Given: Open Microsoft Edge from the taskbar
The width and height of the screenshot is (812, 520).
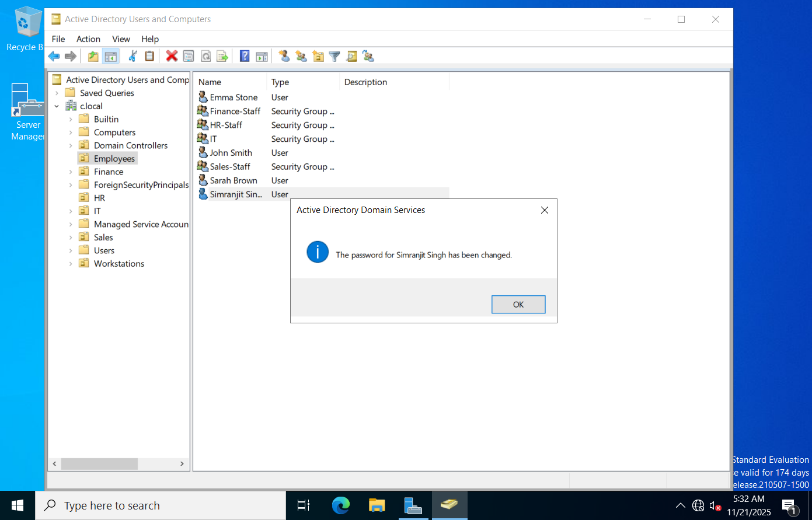Looking at the screenshot, I should tap(341, 505).
